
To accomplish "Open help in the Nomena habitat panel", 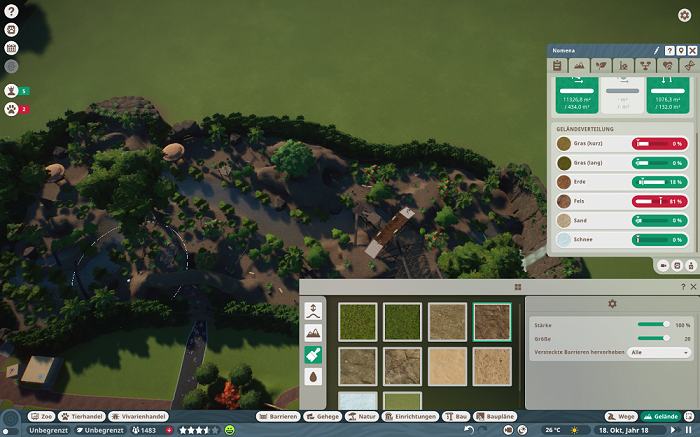I will coord(669,50).
